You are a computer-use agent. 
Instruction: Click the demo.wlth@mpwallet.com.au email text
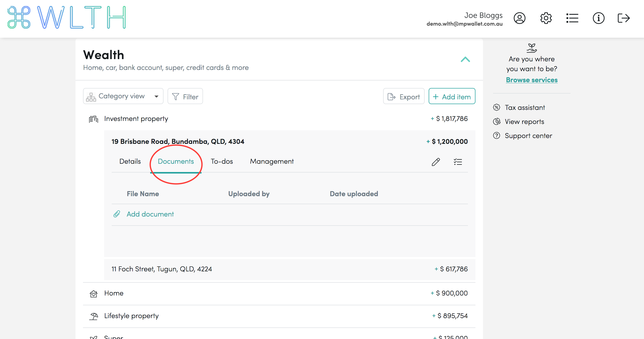click(x=465, y=24)
